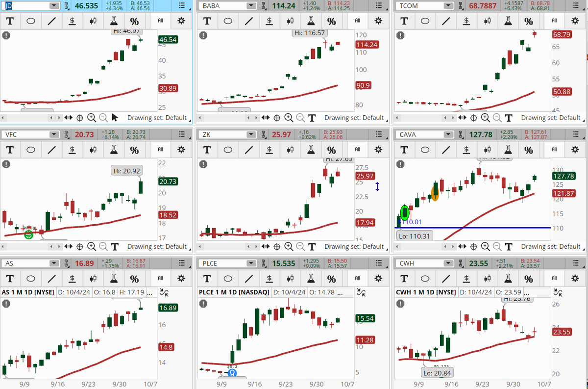Expand the JD symbol dropdown arrow
588x389 pixels.
click(54, 6)
